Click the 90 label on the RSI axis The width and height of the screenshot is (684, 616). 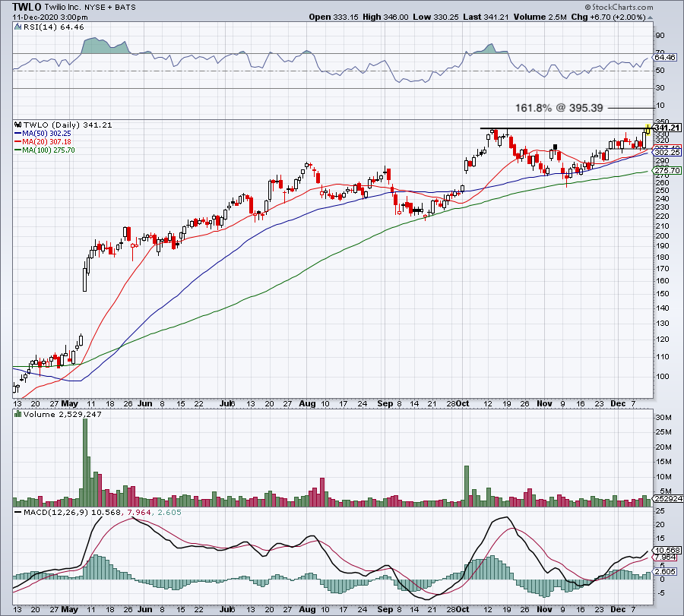point(660,35)
